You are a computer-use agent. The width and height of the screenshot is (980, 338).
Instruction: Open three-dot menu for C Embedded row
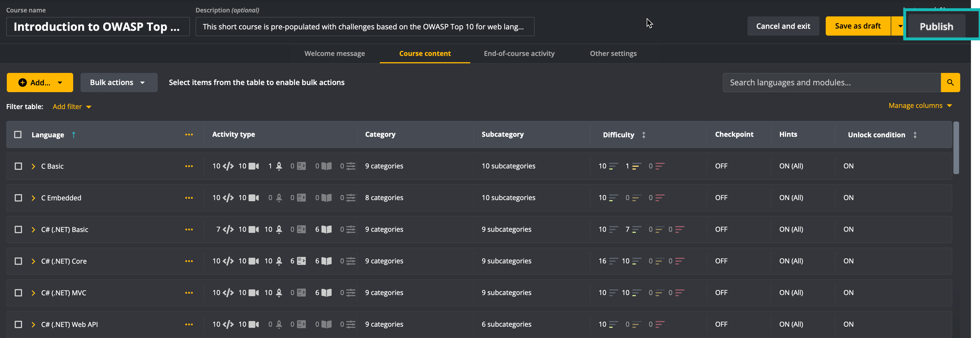pyautogui.click(x=189, y=198)
